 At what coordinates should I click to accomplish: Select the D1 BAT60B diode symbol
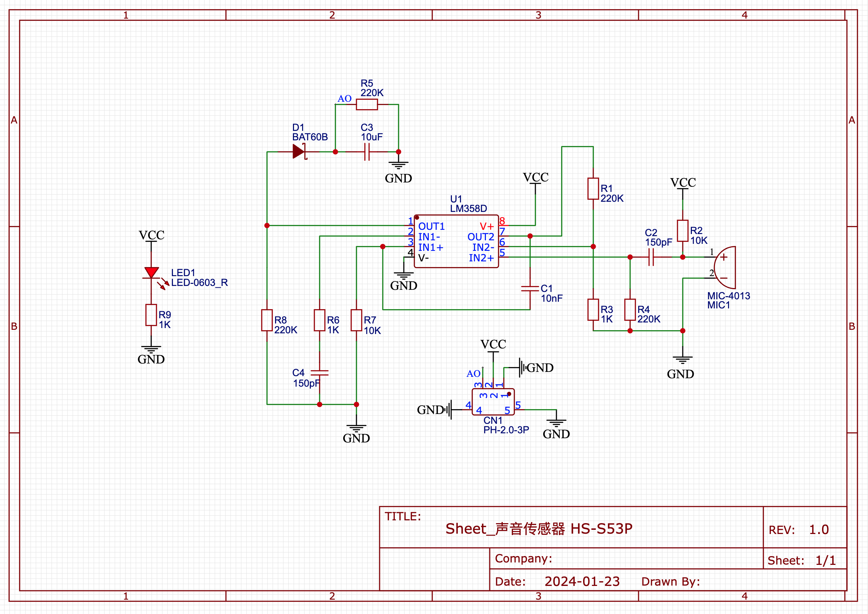[x=299, y=152]
